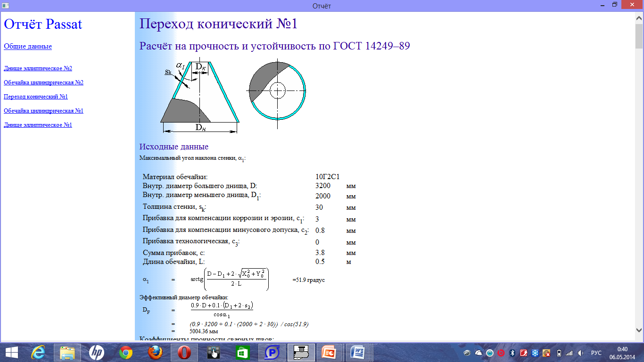This screenshot has width=644, height=362.
Task: Open the touch-hand app taskbar icon
Action: tap(214, 353)
